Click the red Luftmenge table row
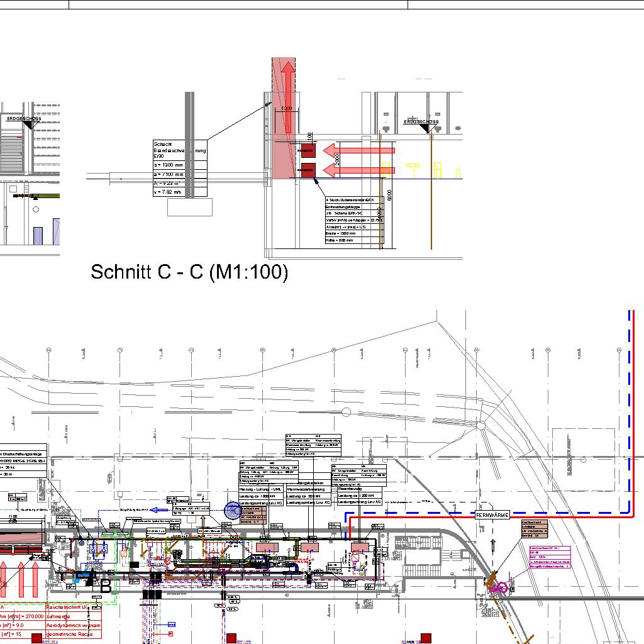 (x=75, y=616)
